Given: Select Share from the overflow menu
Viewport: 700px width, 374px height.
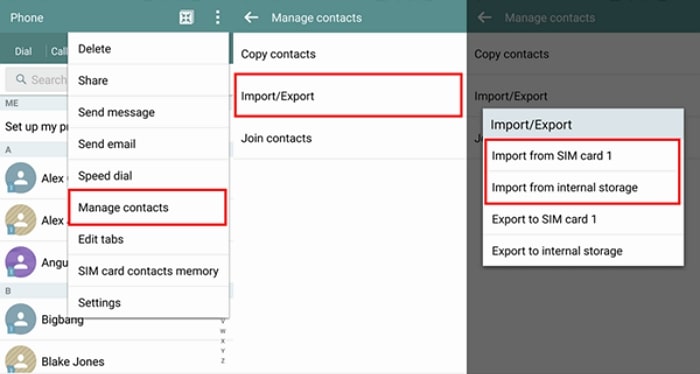Looking at the screenshot, I should pos(148,80).
